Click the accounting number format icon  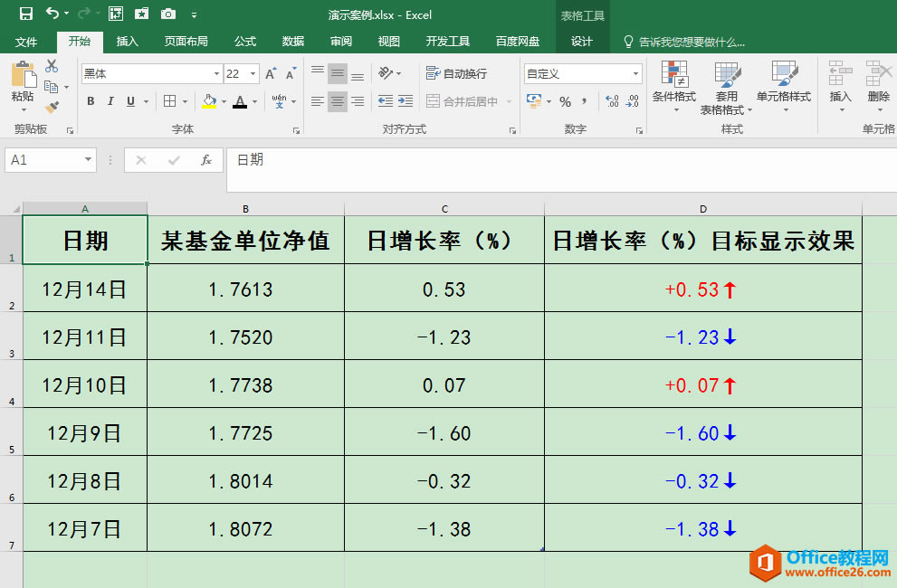coord(534,101)
